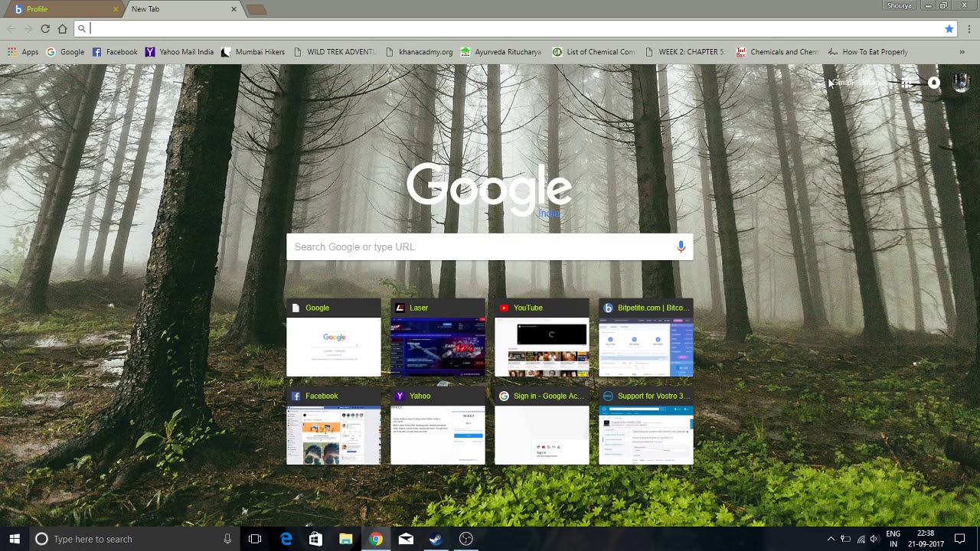Open the Images link

point(873,83)
